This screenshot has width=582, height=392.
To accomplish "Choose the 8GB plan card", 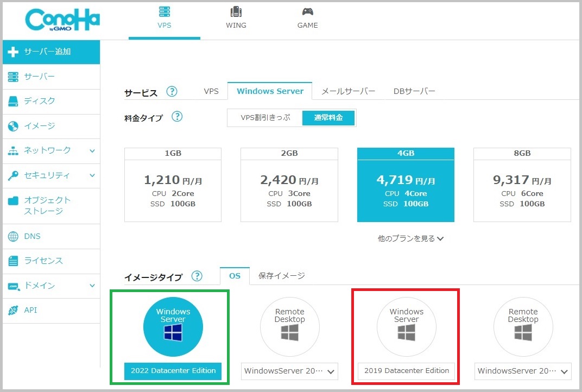I will (x=522, y=185).
